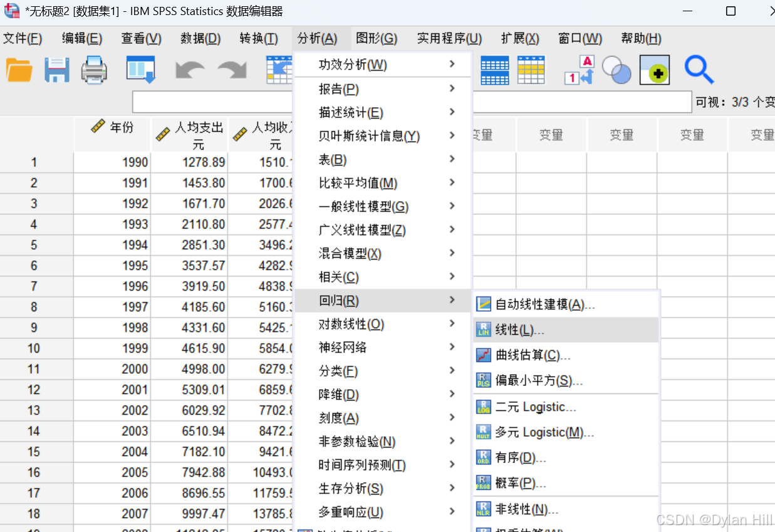Click the cell with value 3537.57
Image resolution: width=775 pixels, height=532 pixels.
[x=189, y=265]
